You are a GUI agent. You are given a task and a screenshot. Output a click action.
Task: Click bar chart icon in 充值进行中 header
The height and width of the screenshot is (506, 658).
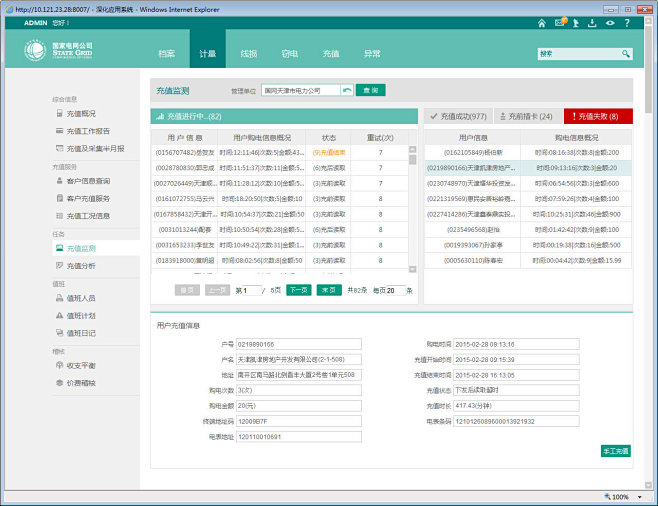[160, 116]
